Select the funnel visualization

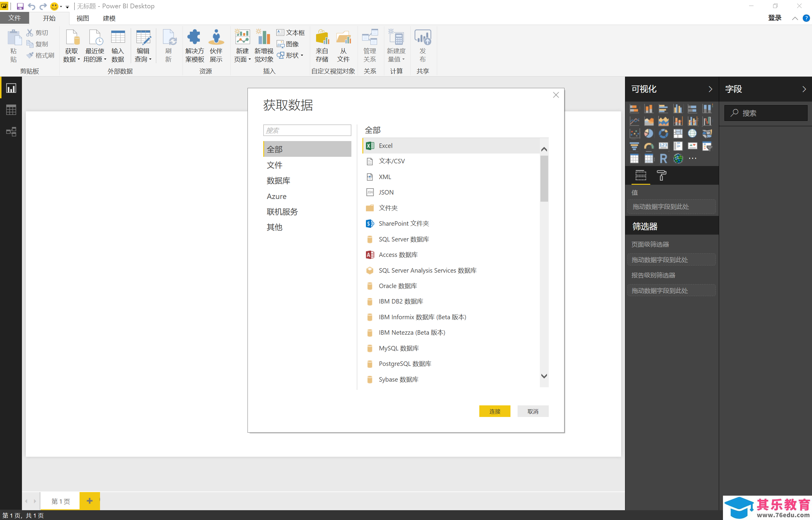click(x=634, y=146)
